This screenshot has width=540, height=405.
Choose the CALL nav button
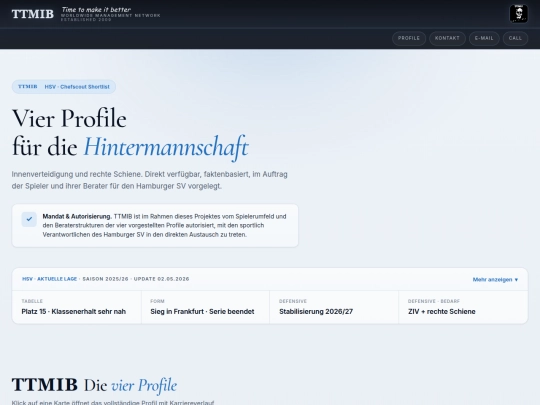point(515,38)
